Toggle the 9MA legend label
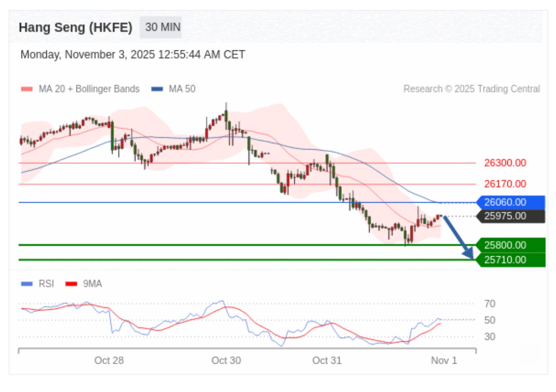Image resolution: width=556 pixels, height=392 pixels. point(92,284)
